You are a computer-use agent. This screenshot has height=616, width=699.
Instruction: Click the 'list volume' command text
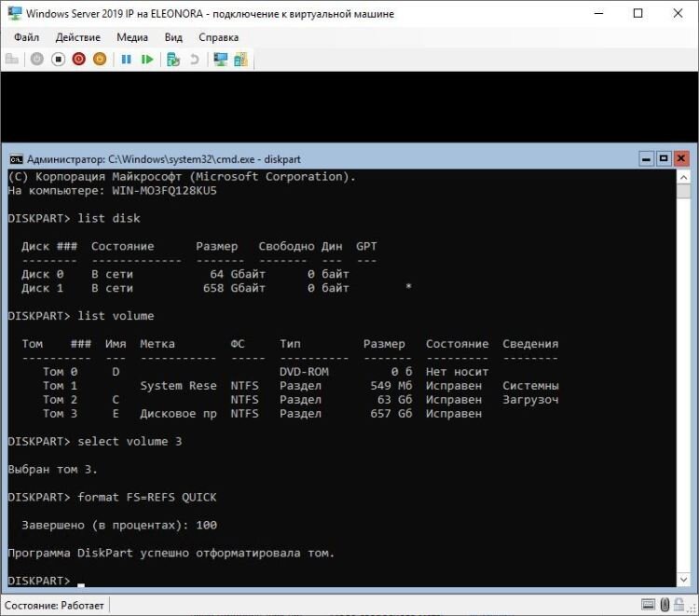(x=116, y=316)
